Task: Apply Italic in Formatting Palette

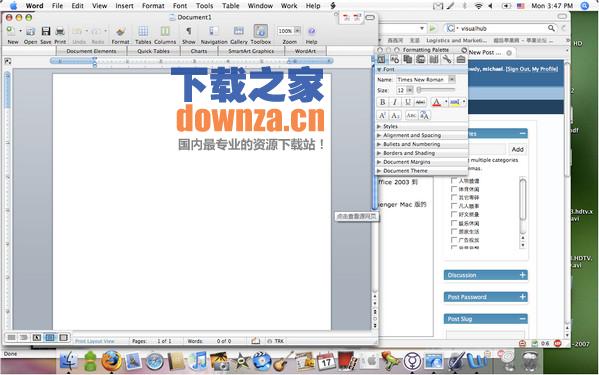Action: tap(395, 102)
